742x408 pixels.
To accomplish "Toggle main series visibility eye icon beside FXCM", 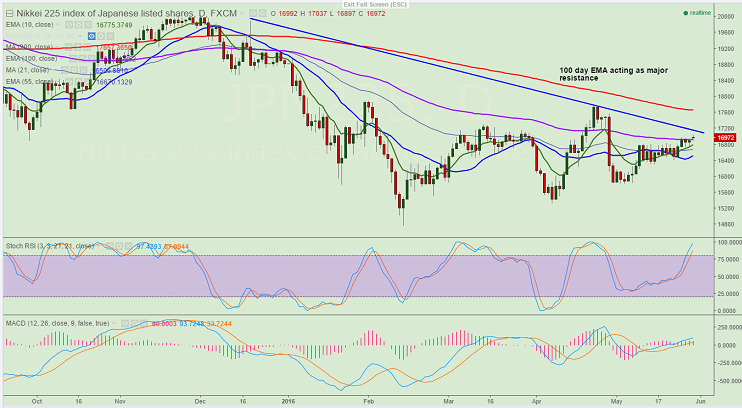I will (253, 13).
